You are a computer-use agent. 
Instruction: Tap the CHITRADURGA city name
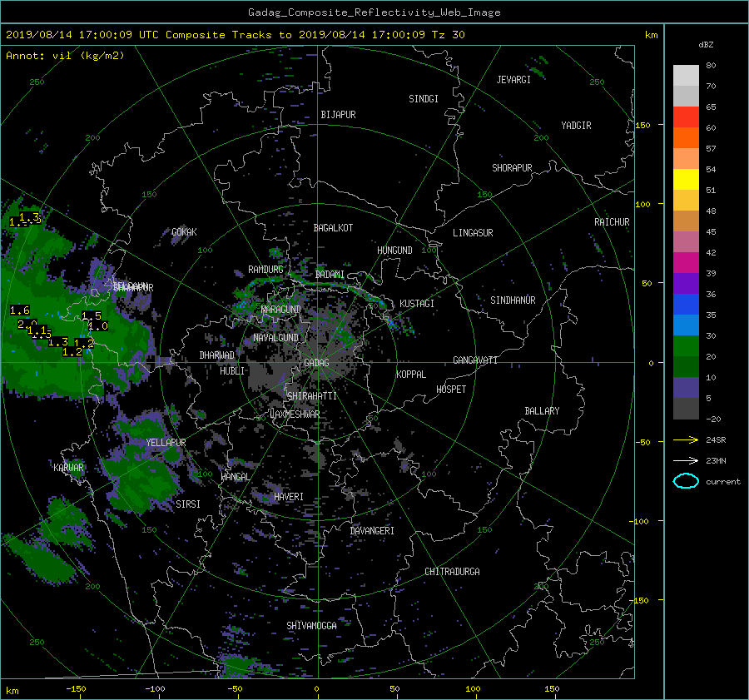click(x=452, y=572)
